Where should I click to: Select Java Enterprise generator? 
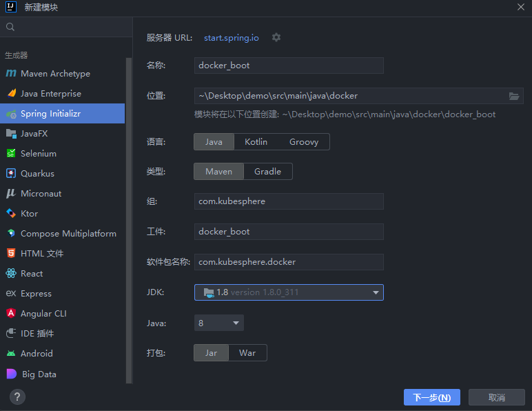pyautogui.click(x=63, y=93)
